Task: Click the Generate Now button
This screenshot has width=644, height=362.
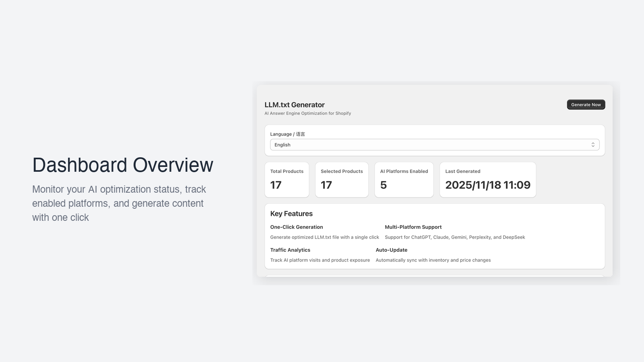Action: tap(586, 105)
